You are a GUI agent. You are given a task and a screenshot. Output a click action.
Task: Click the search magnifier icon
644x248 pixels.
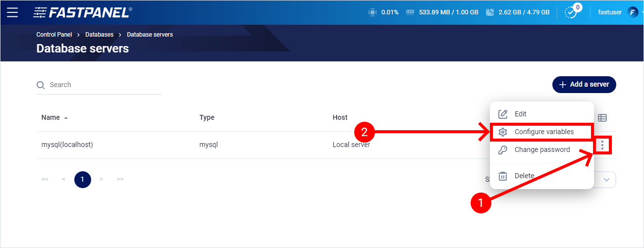tap(41, 85)
